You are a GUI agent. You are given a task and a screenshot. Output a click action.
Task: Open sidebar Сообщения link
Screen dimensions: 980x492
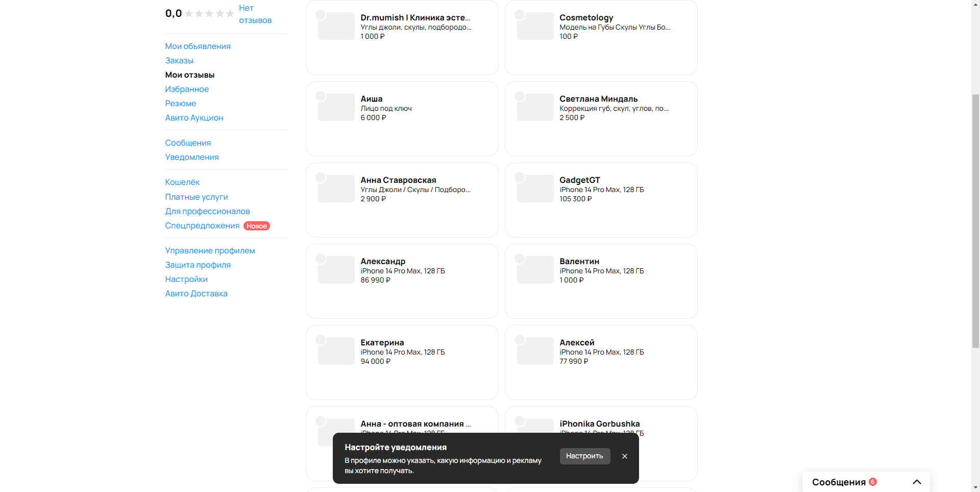pos(188,143)
